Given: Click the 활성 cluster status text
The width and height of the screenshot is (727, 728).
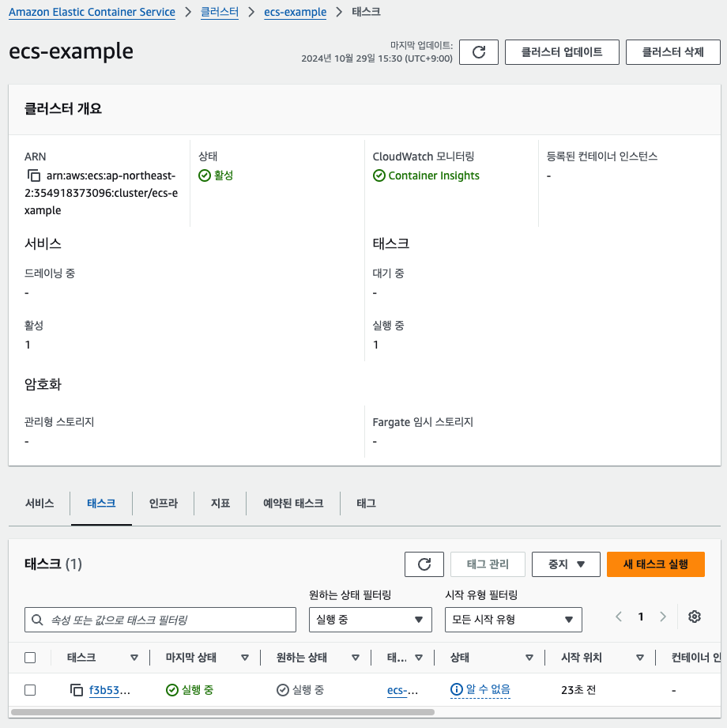Looking at the screenshot, I should (224, 175).
